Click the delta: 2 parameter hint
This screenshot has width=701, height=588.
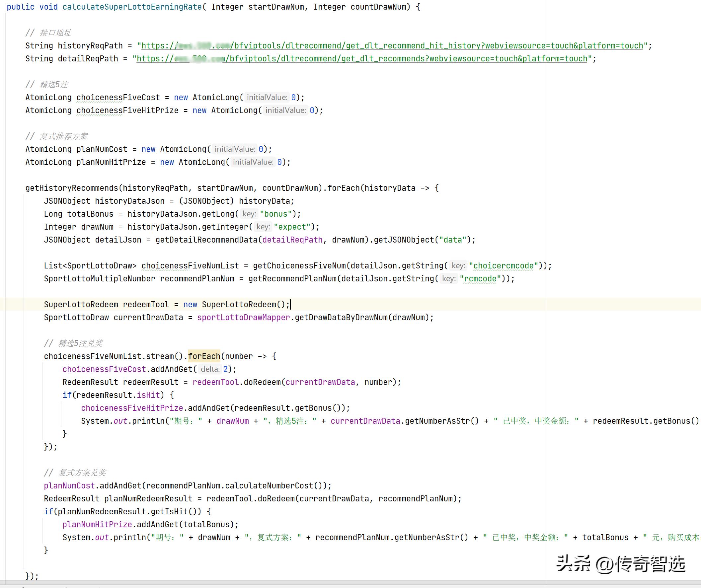(x=210, y=369)
